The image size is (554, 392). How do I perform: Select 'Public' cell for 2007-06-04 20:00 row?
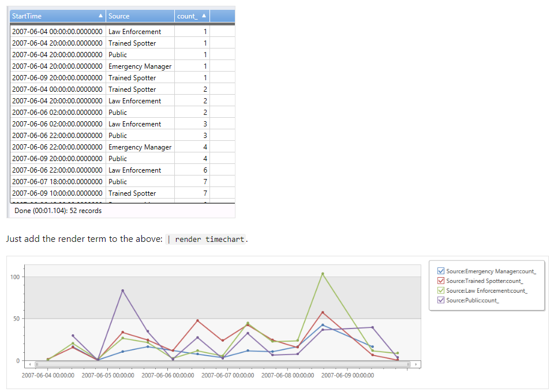(140, 54)
